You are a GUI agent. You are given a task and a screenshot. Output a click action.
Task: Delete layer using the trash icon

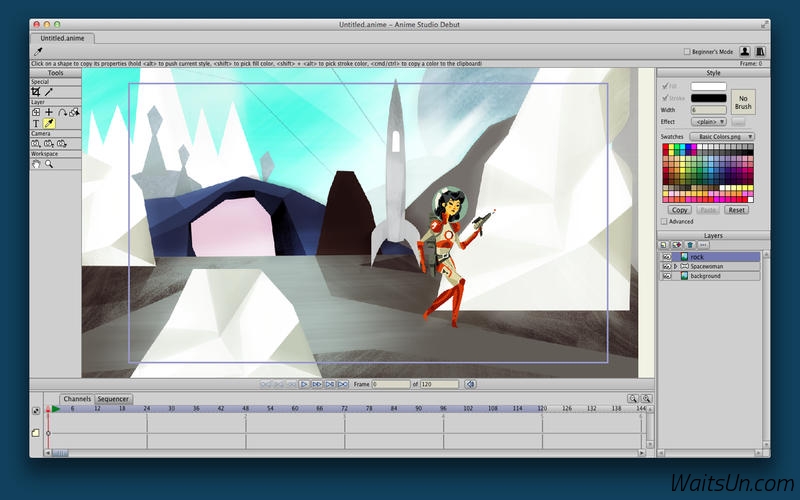pyautogui.click(x=690, y=245)
